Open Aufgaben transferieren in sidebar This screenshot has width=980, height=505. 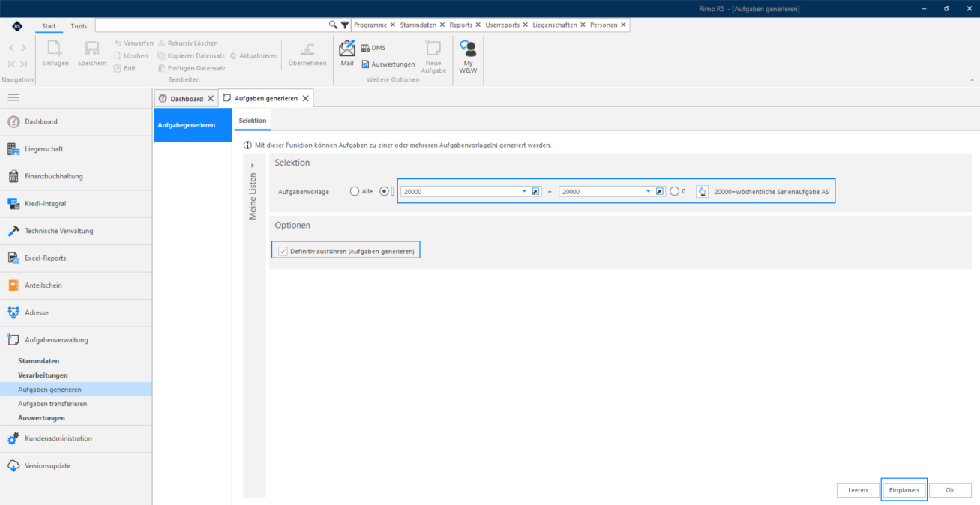[x=52, y=404]
